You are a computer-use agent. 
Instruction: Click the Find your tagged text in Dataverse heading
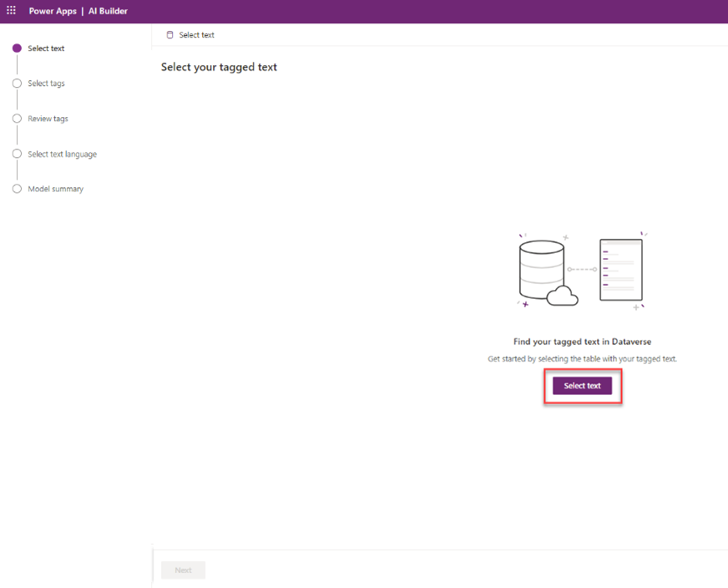coord(582,342)
